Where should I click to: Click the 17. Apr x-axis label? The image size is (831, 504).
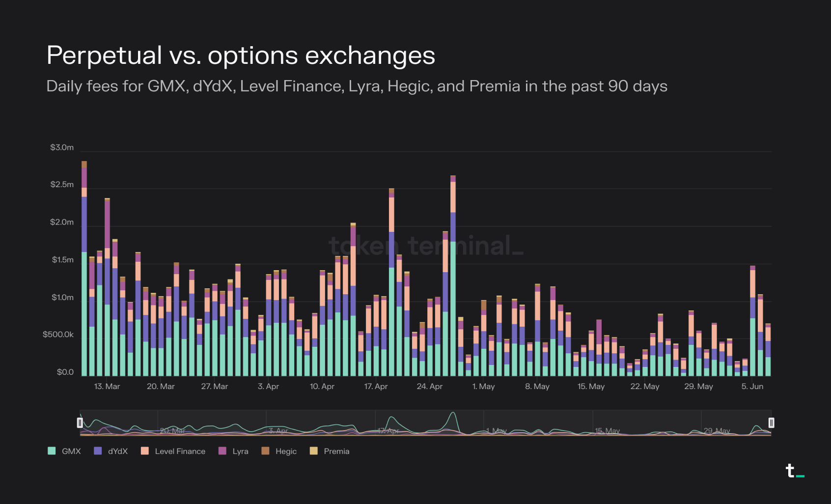point(376,386)
